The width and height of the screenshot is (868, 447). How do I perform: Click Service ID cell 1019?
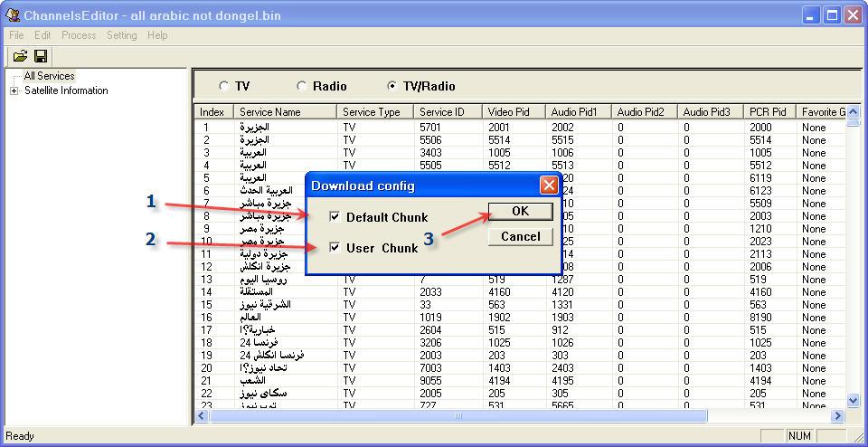pos(432,318)
